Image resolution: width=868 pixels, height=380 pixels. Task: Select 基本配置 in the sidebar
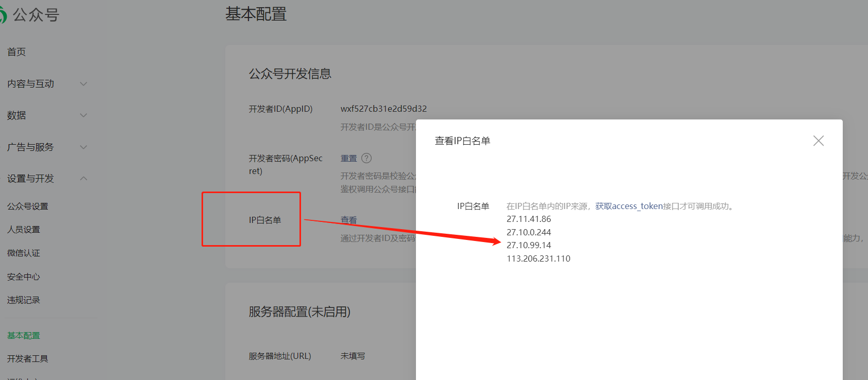[24, 336]
